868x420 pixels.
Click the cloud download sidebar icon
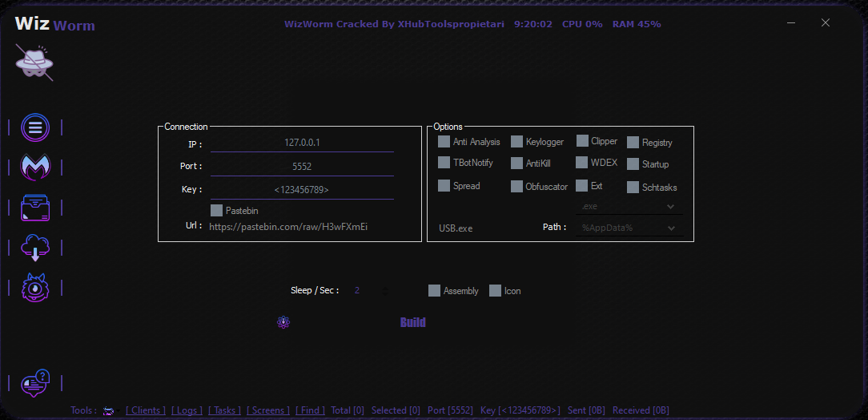(x=35, y=248)
